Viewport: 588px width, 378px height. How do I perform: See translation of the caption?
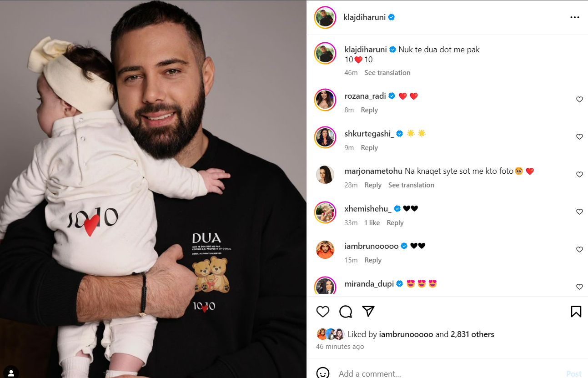[x=387, y=73]
